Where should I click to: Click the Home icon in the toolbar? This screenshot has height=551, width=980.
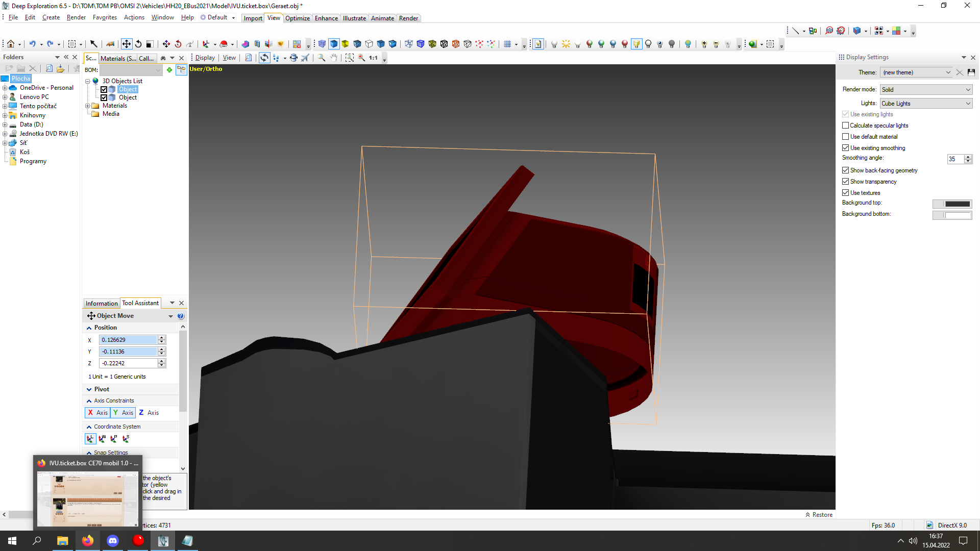coord(10,44)
